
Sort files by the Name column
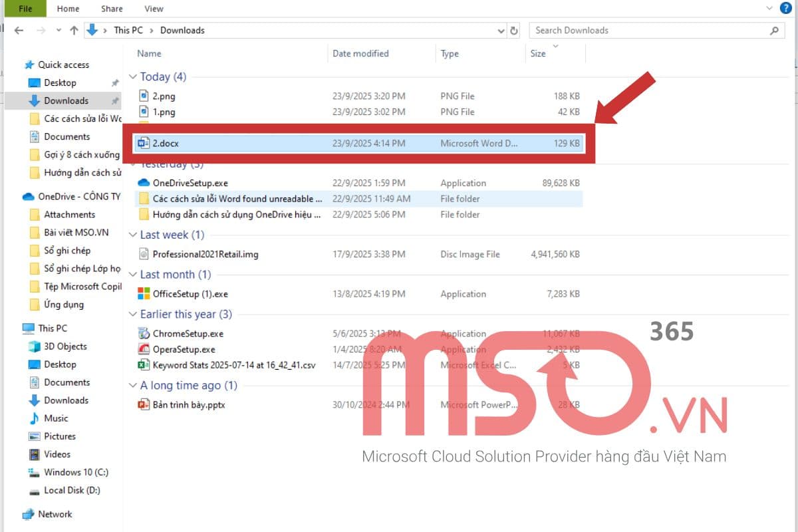pyautogui.click(x=149, y=53)
